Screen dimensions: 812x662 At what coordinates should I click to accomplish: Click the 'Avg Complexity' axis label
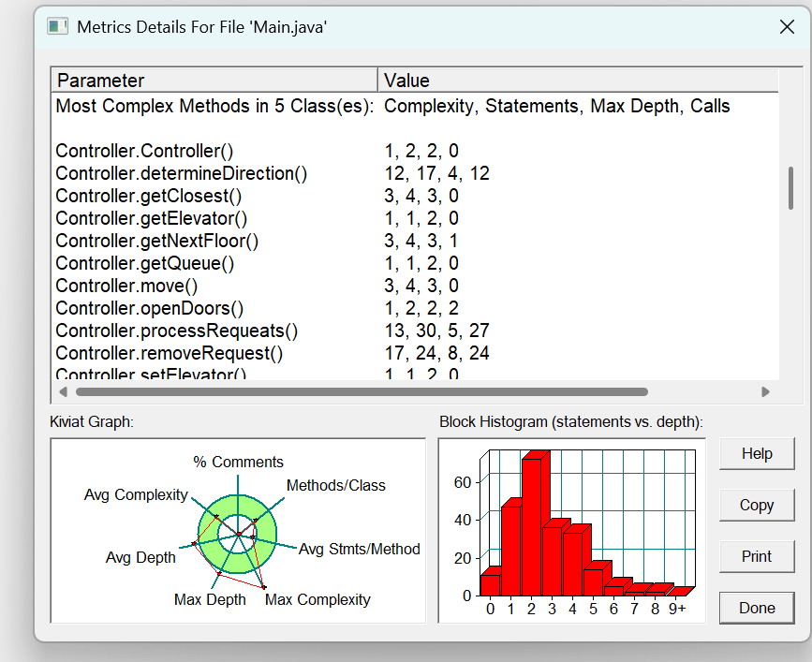tap(136, 494)
